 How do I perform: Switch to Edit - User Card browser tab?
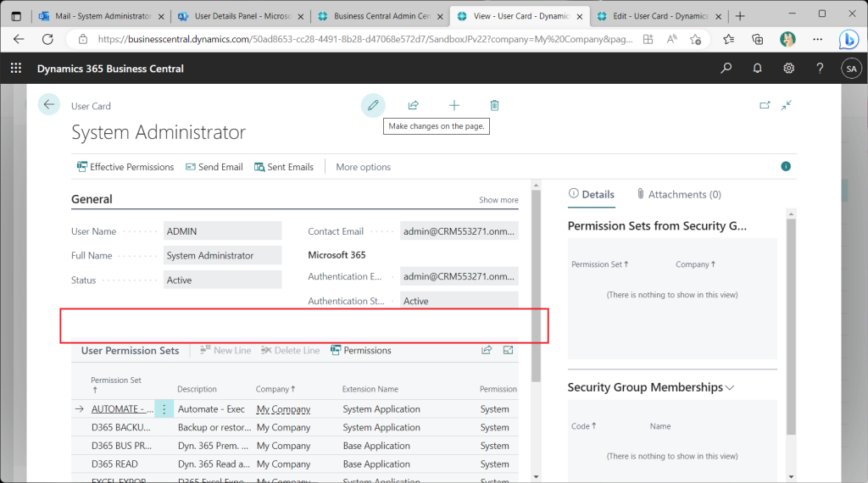(x=659, y=16)
